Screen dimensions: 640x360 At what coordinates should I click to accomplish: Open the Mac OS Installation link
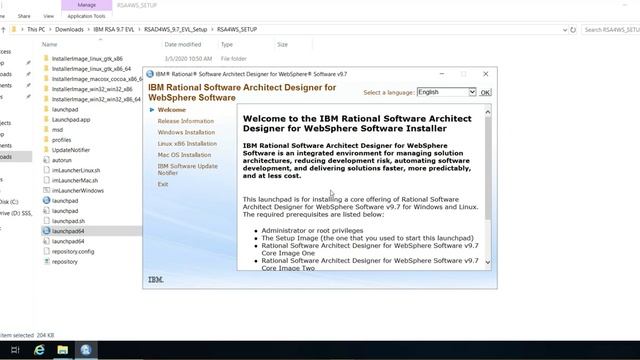pyautogui.click(x=184, y=155)
